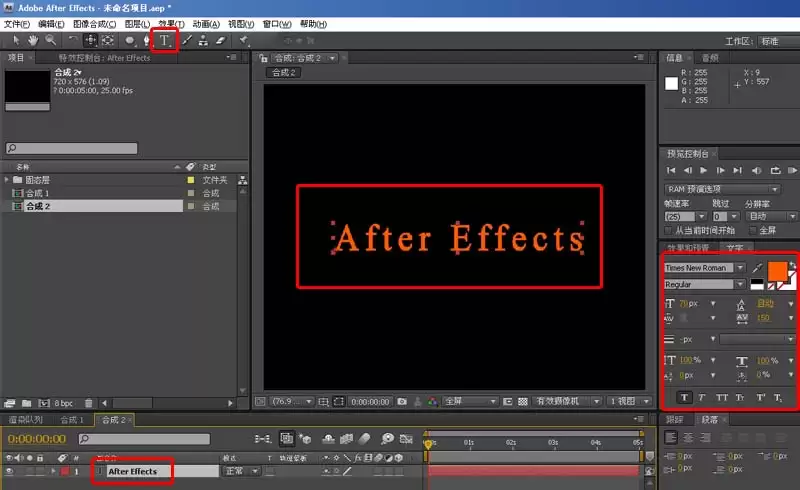Select the Zoom magnifier tool
Viewport: 800px width, 490px height.
point(51,40)
